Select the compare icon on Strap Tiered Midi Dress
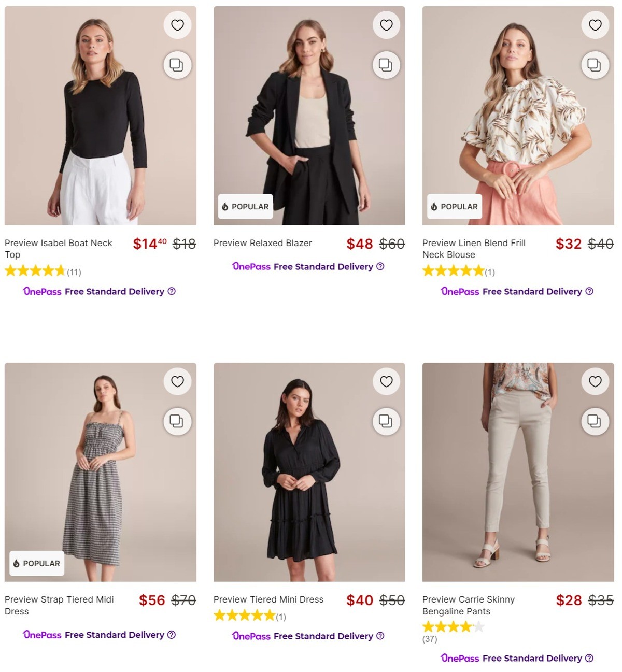622x672 pixels. [177, 421]
